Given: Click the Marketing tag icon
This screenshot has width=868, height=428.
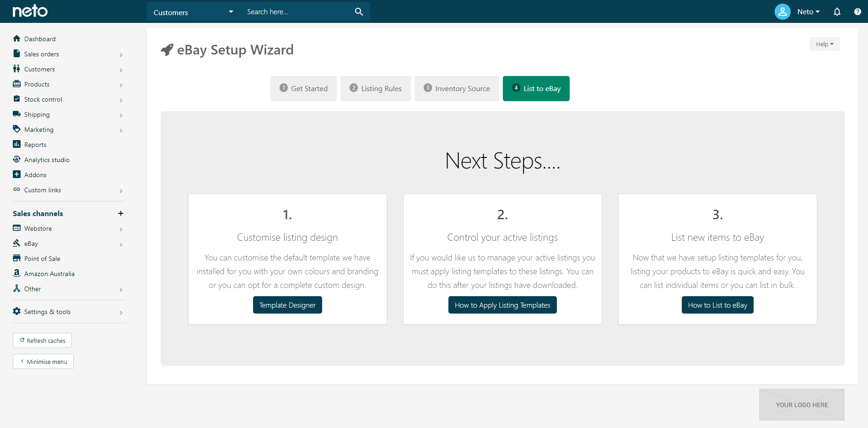Looking at the screenshot, I should click(17, 129).
